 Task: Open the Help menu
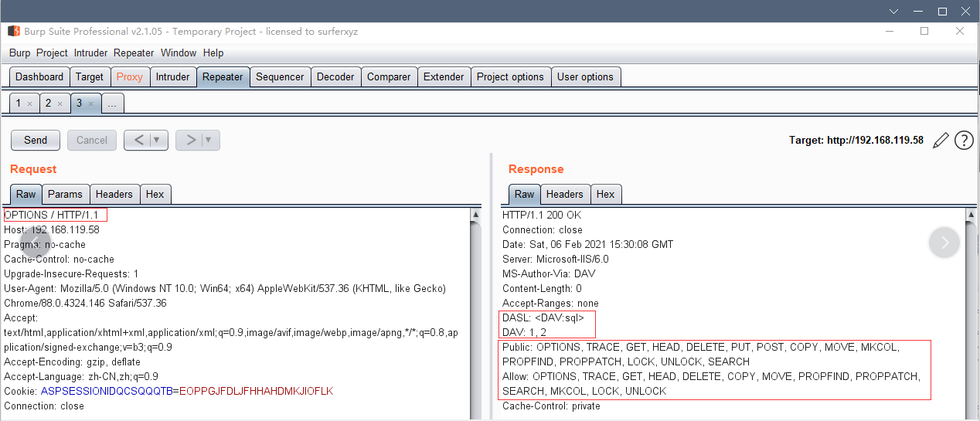pos(213,53)
